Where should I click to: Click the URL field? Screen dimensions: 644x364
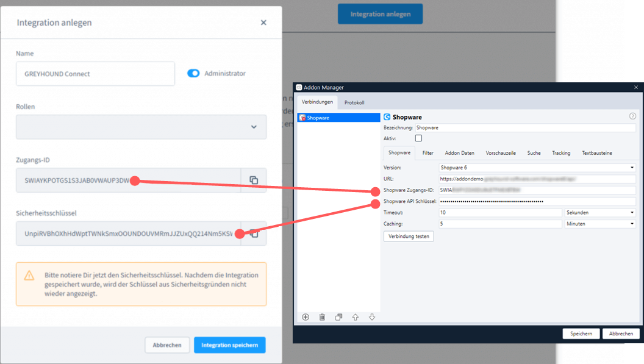click(x=537, y=179)
